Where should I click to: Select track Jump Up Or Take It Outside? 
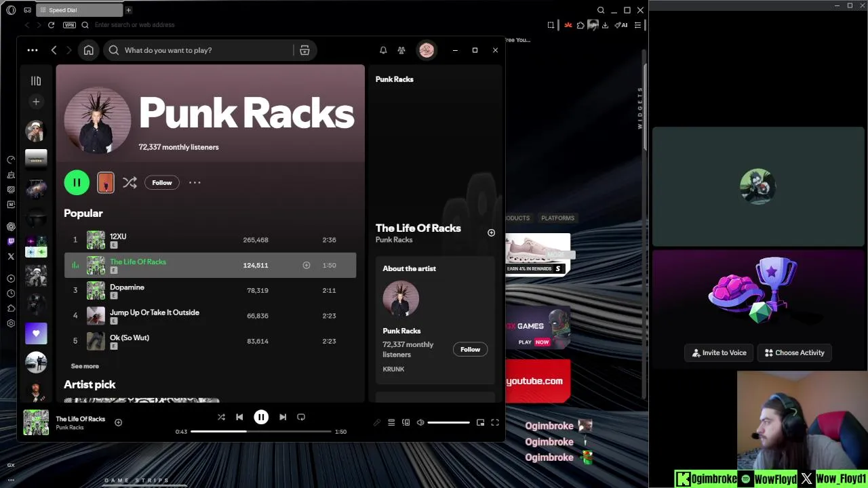pos(155,312)
